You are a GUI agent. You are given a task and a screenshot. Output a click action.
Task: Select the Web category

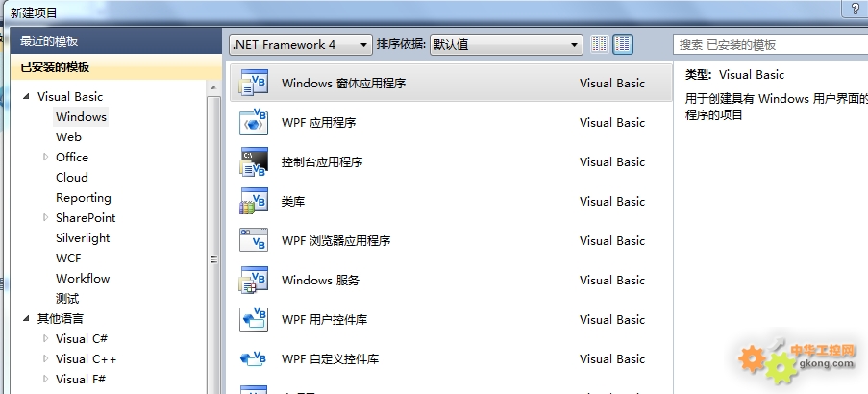[x=68, y=136]
